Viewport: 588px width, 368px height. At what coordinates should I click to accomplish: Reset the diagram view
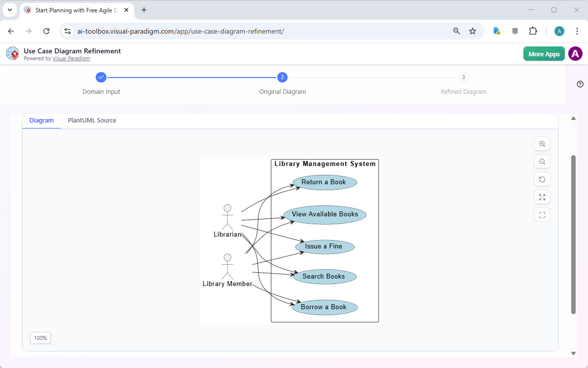tap(542, 179)
